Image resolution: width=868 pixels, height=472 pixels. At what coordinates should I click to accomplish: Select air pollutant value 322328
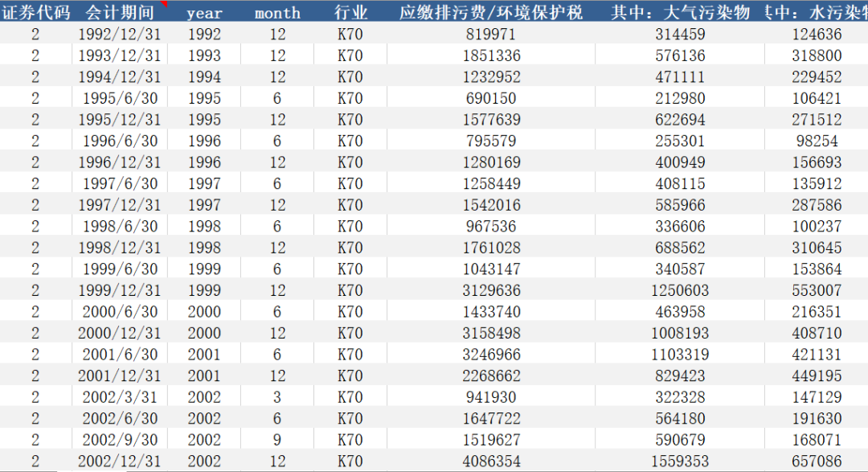[x=681, y=397]
